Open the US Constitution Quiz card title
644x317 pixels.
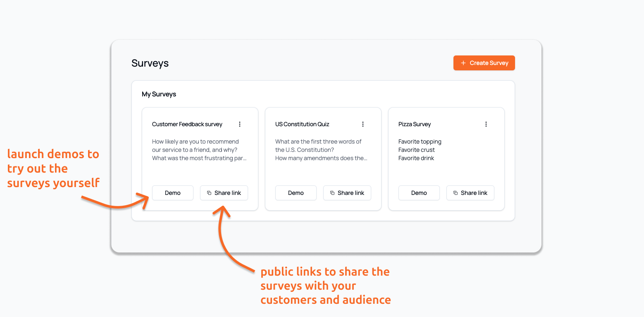tap(302, 124)
